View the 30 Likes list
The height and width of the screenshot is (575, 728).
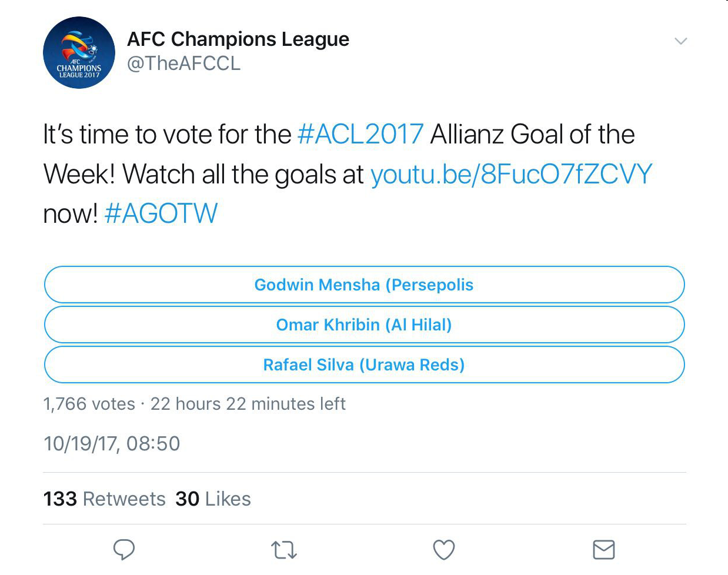click(213, 499)
